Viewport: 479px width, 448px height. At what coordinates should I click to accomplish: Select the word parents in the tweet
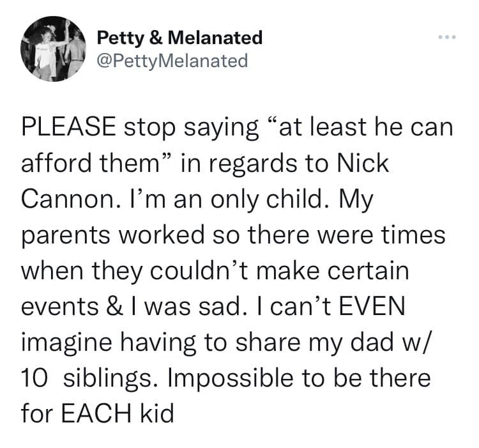tap(65, 235)
